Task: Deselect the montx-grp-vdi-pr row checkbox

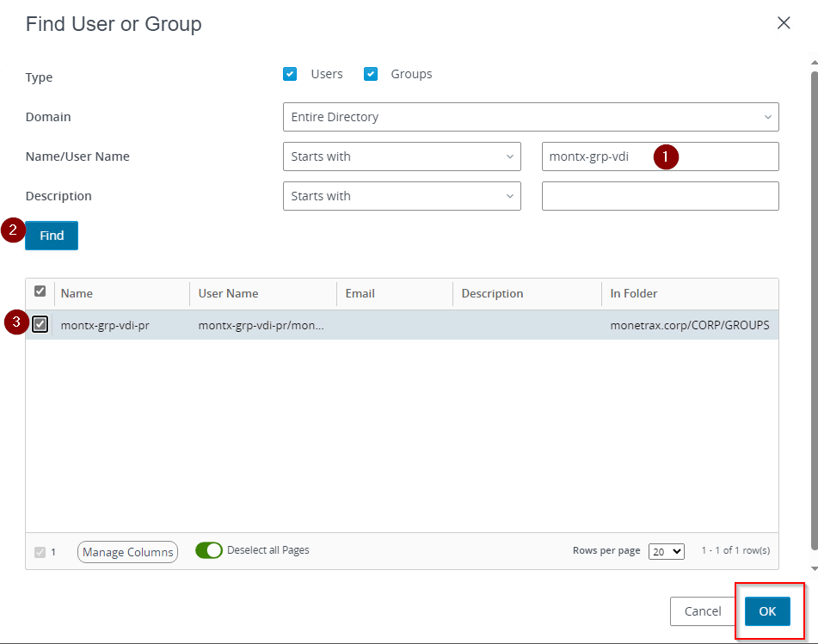Action: click(x=40, y=325)
